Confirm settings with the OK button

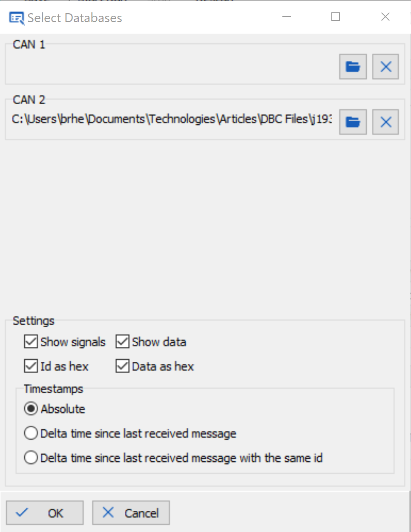tap(45, 513)
